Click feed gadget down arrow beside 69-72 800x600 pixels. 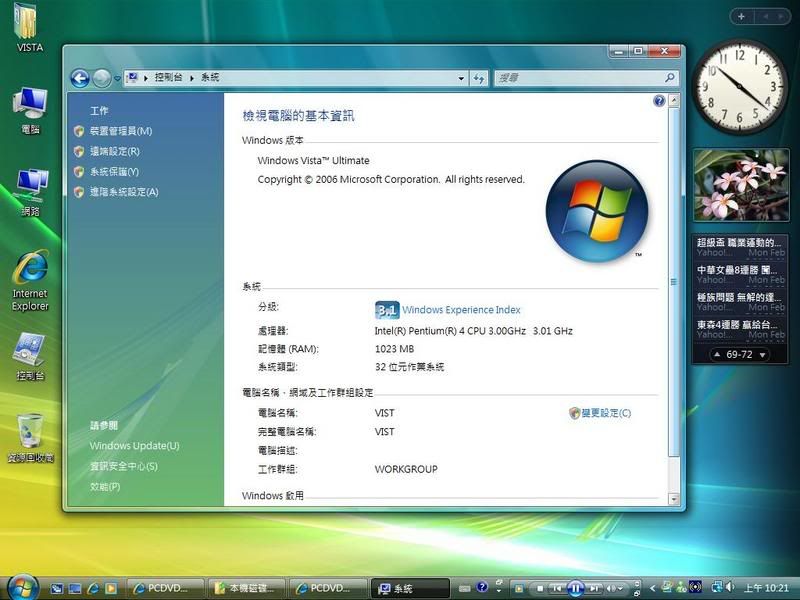(x=762, y=355)
